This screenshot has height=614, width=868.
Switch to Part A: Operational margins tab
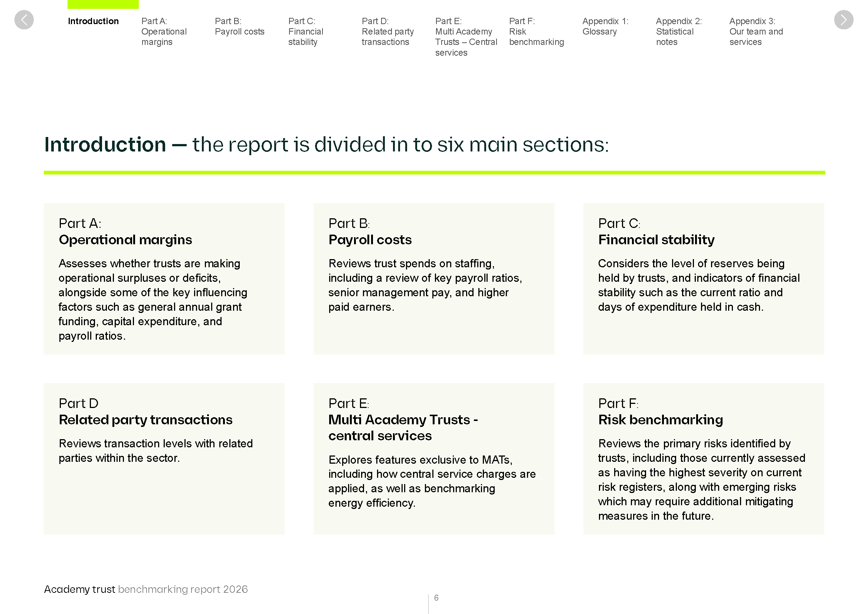tap(164, 32)
